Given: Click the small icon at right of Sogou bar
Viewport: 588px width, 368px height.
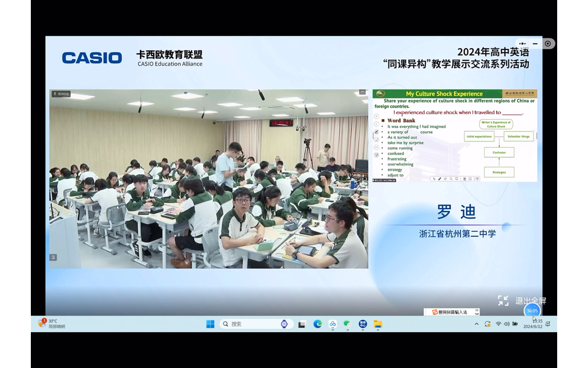Looking at the screenshot, I should click(477, 312).
